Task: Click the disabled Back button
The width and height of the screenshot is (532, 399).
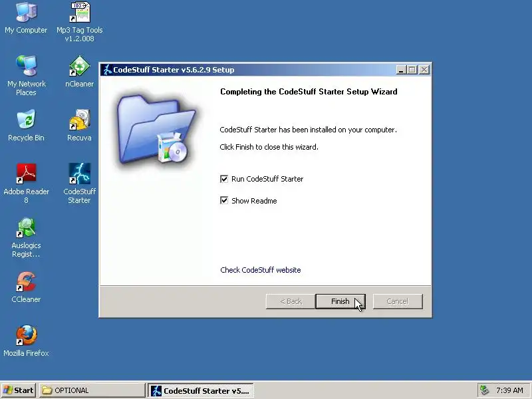Action: 291,301
